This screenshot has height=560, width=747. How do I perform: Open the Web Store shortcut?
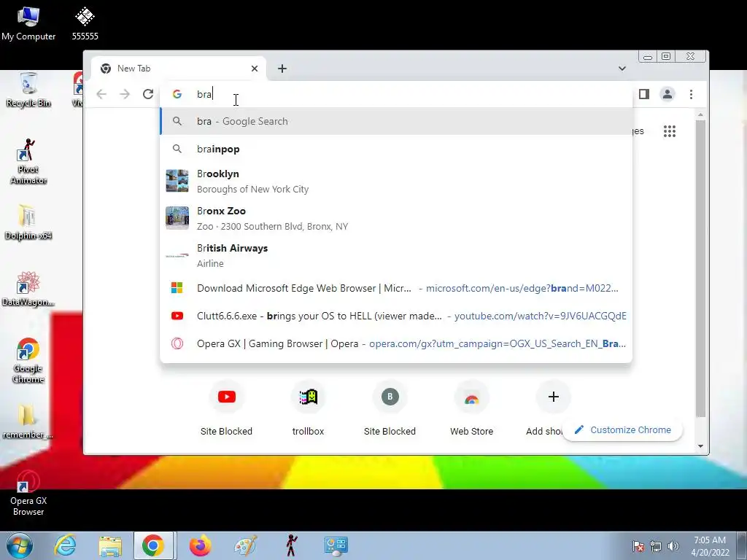[x=472, y=408]
